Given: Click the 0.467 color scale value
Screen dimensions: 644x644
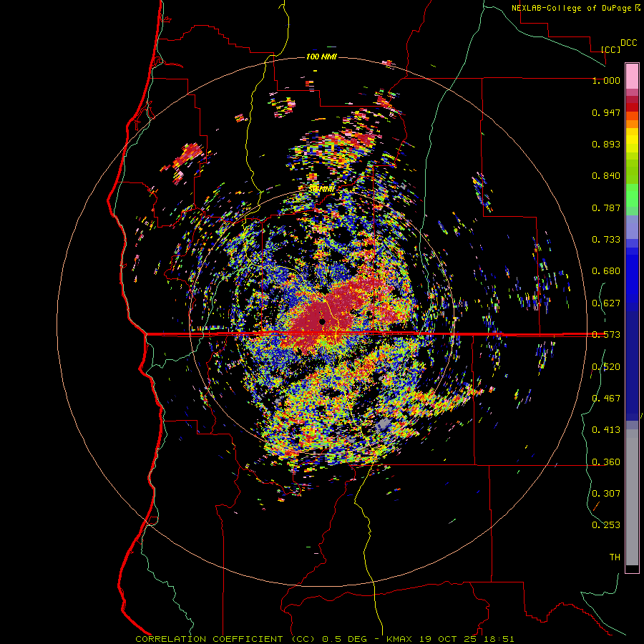Looking at the screenshot, I should [606, 399].
